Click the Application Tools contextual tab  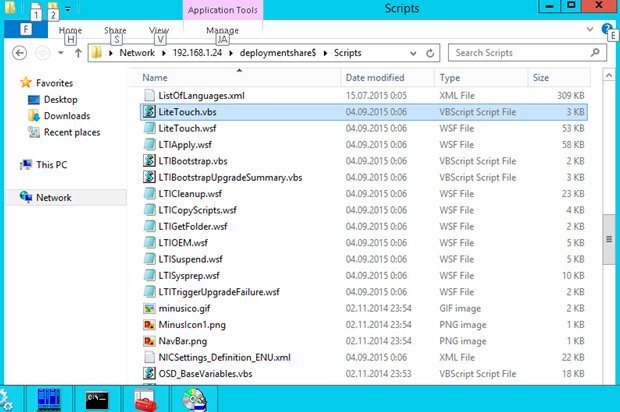pos(223,10)
